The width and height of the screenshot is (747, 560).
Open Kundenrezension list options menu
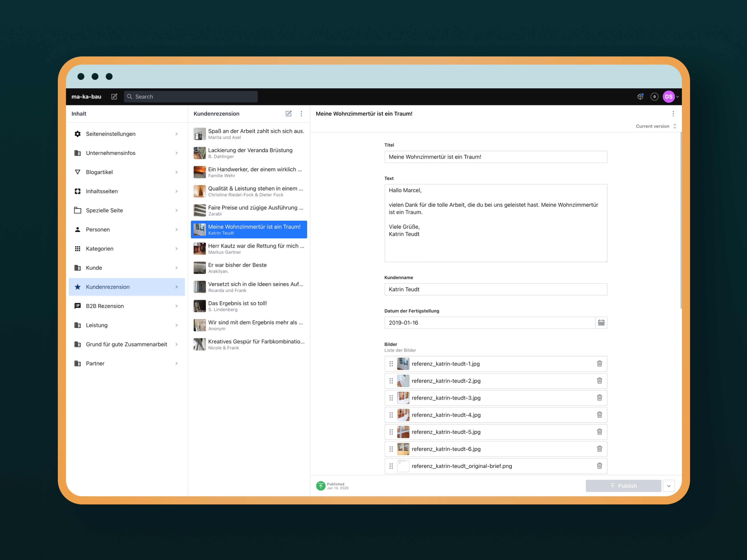pos(301,114)
